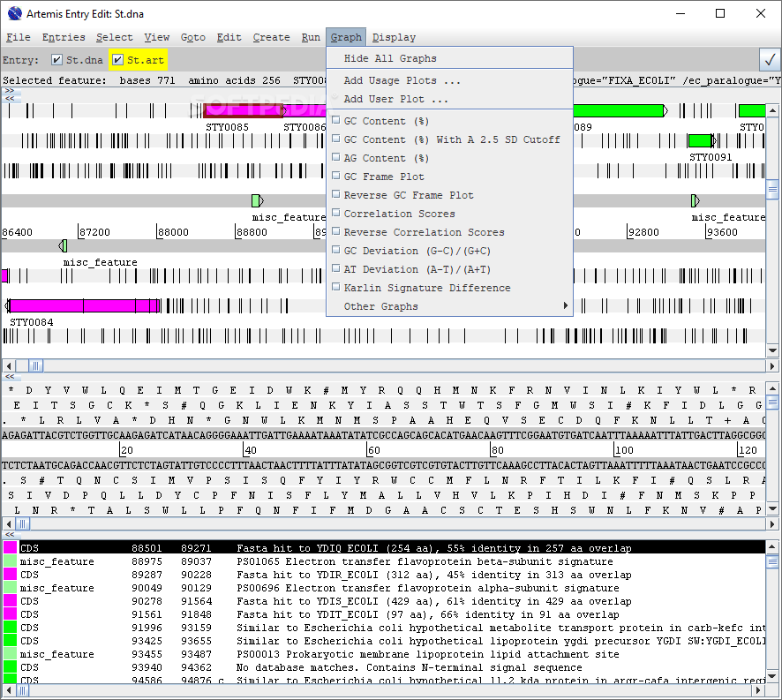Collapse feature display using its << arrows
Screen dimensions: 782x700
click(x=10, y=98)
